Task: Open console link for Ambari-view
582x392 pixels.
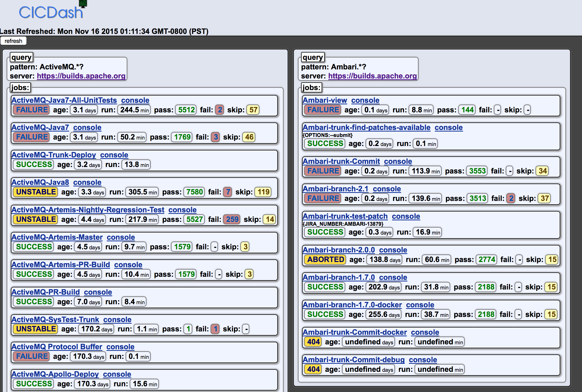Action: 365,100
